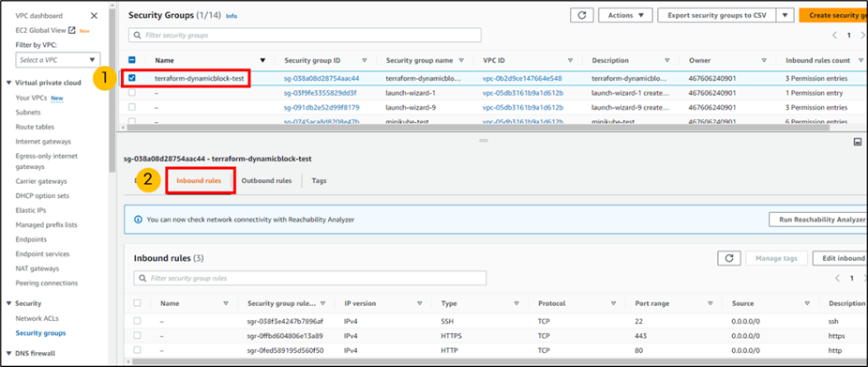This screenshot has width=868, height=367.
Task: Click the Create security group button
Action: tap(833, 16)
